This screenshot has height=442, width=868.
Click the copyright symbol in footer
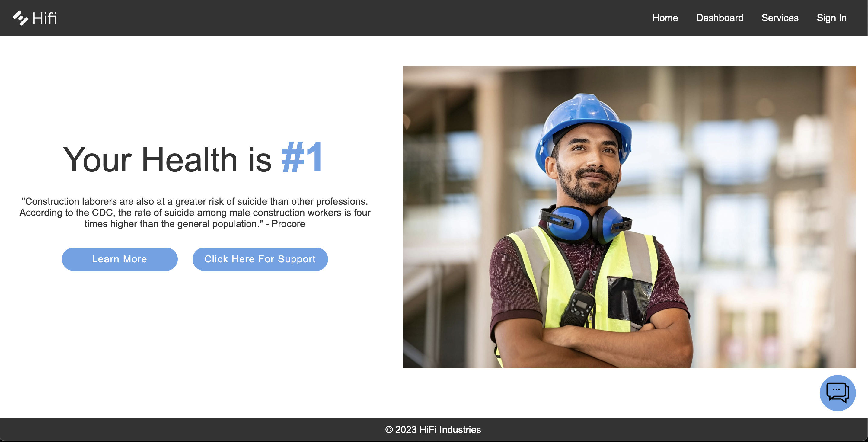389,430
